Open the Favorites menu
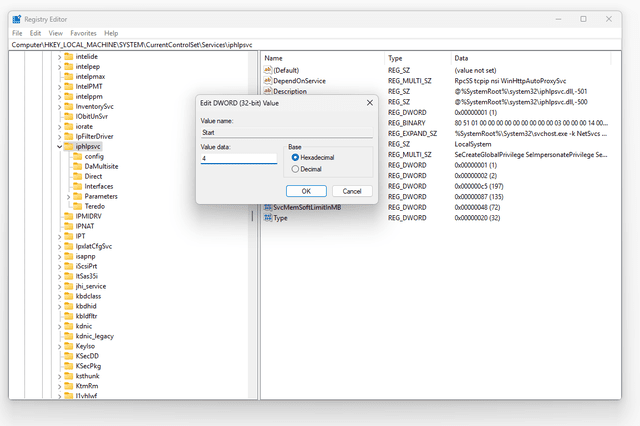Viewport: 640px width, 426px height. click(83, 33)
